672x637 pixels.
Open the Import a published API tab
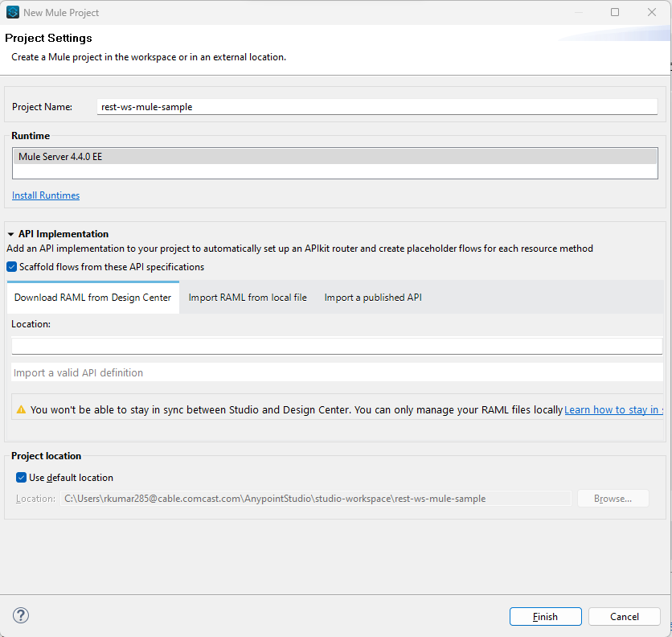tap(372, 297)
